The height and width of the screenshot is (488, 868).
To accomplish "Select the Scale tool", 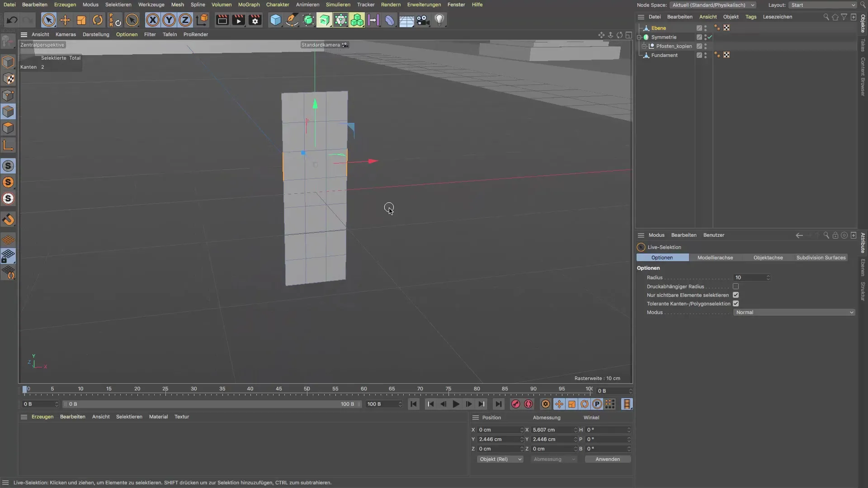I will 81,20.
